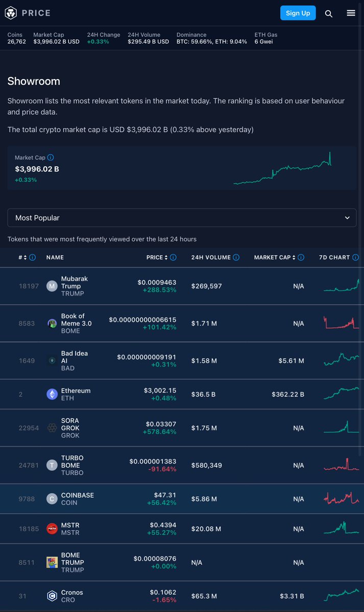This screenshot has width=364, height=612.
Task: Click Mubarak Trump token avatar icon
Action: [x=52, y=286]
